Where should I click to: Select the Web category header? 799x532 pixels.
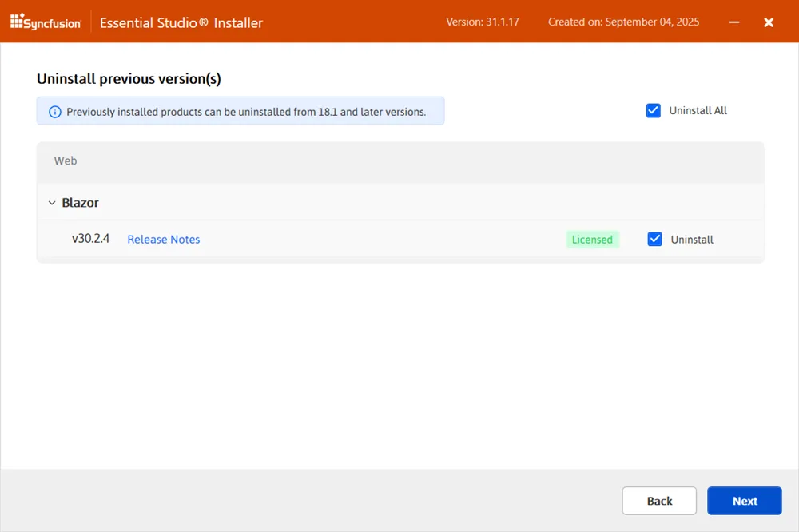pos(65,160)
